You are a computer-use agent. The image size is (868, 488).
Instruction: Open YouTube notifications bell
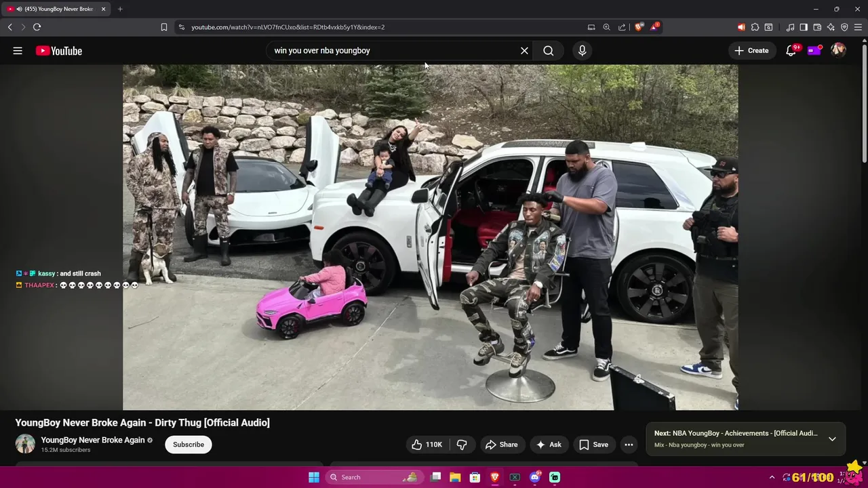click(x=791, y=51)
